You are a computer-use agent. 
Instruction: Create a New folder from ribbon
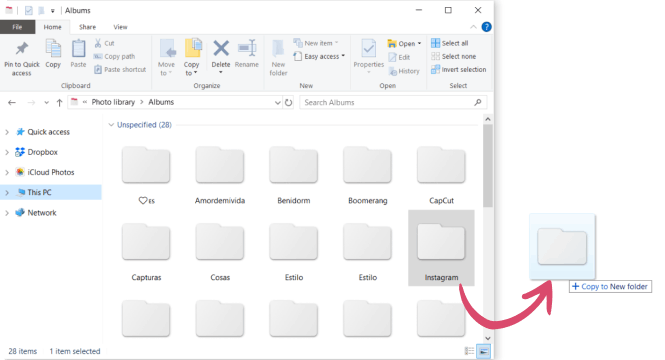tap(278, 57)
